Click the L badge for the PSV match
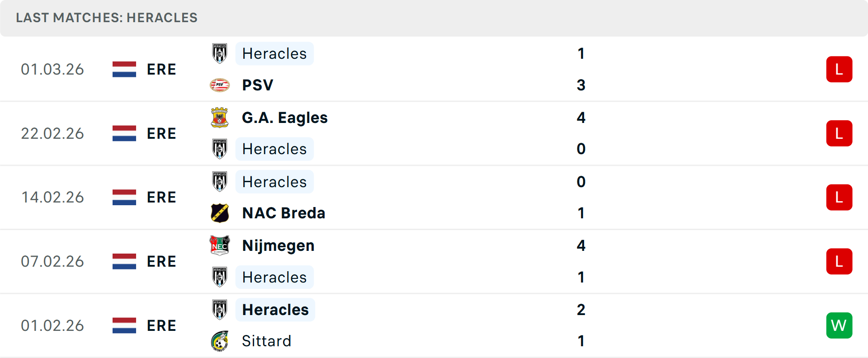 click(x=839, y=69)
